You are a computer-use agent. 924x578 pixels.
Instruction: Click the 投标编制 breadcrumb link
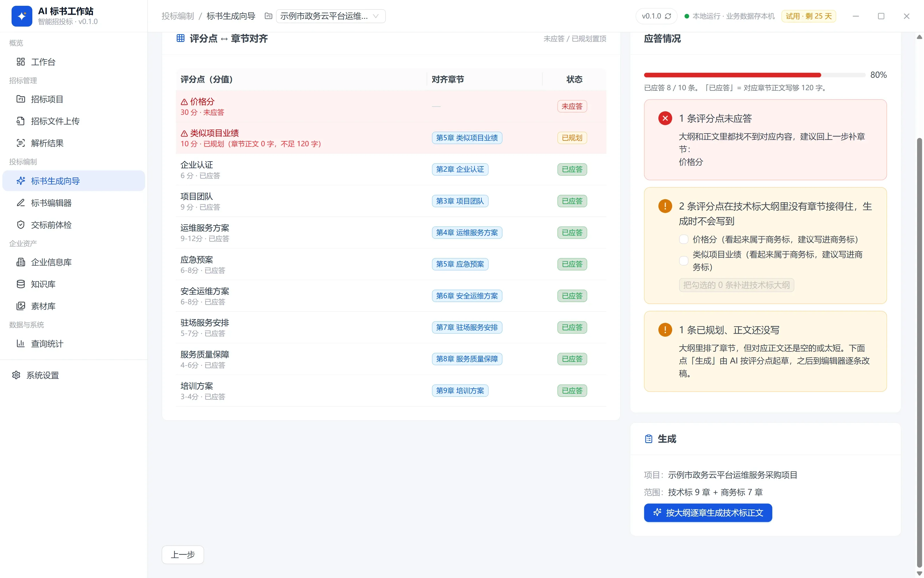pos(178,16)
